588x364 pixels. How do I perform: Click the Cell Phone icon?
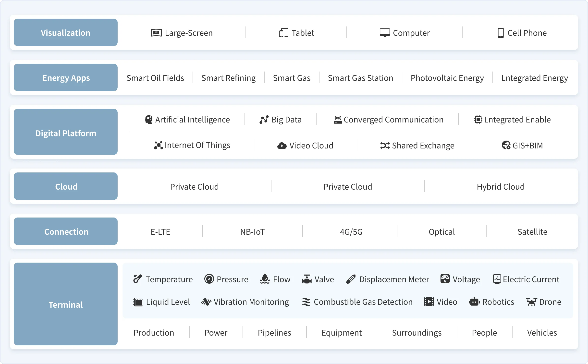click(501, 33)
